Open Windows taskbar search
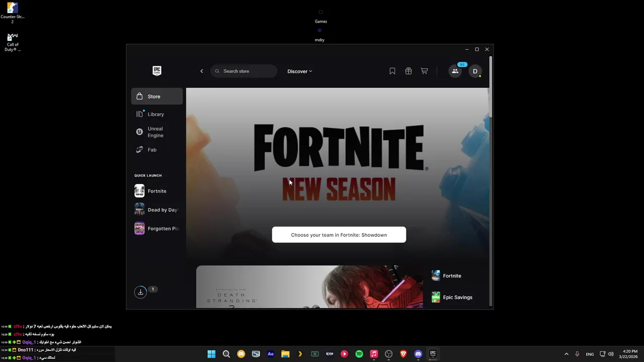The image size is (644, 362). click(226, 354)
